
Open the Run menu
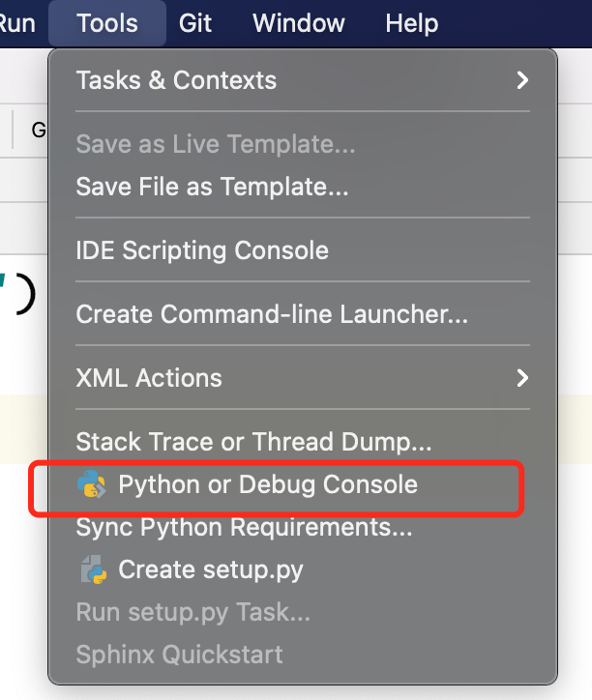point(17,23)
